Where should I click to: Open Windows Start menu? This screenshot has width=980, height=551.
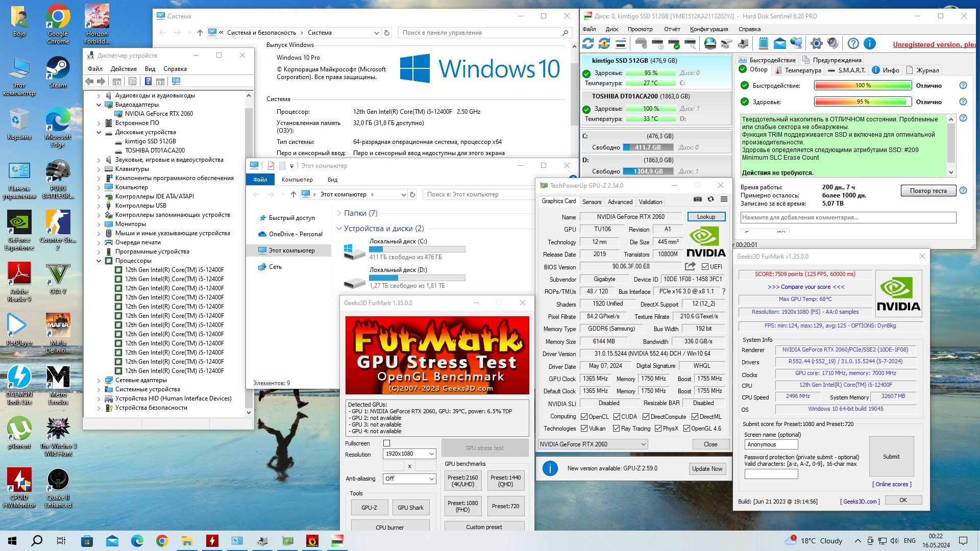(12, 541)
